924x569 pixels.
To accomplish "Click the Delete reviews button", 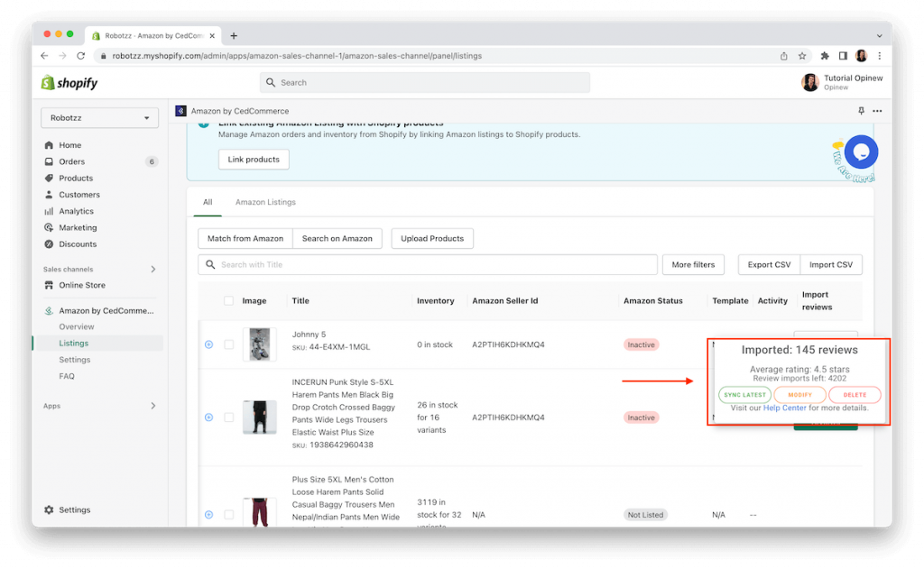I will click(855, 395).
